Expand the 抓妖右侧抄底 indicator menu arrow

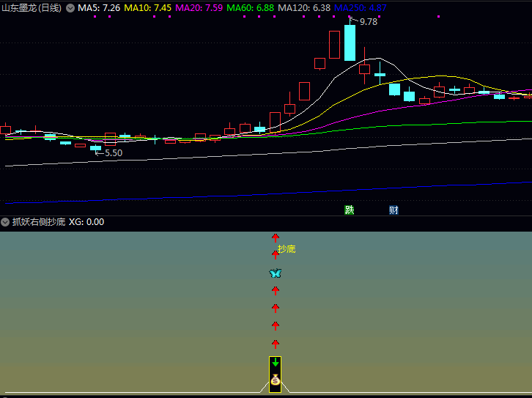(x=5, y=222)
